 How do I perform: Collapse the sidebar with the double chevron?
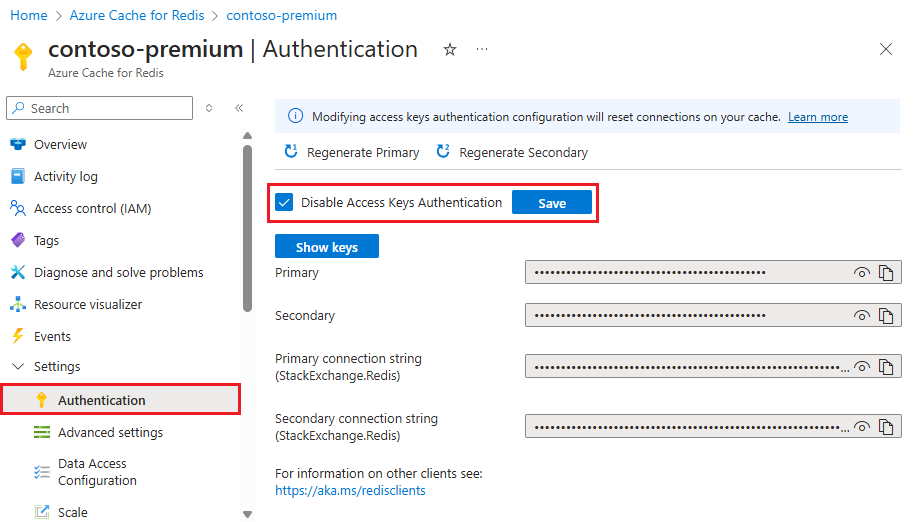[x=239, y=108]
